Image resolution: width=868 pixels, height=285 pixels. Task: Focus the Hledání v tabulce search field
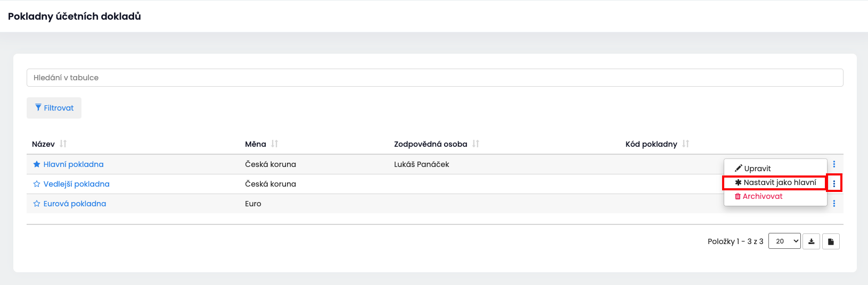435,78
